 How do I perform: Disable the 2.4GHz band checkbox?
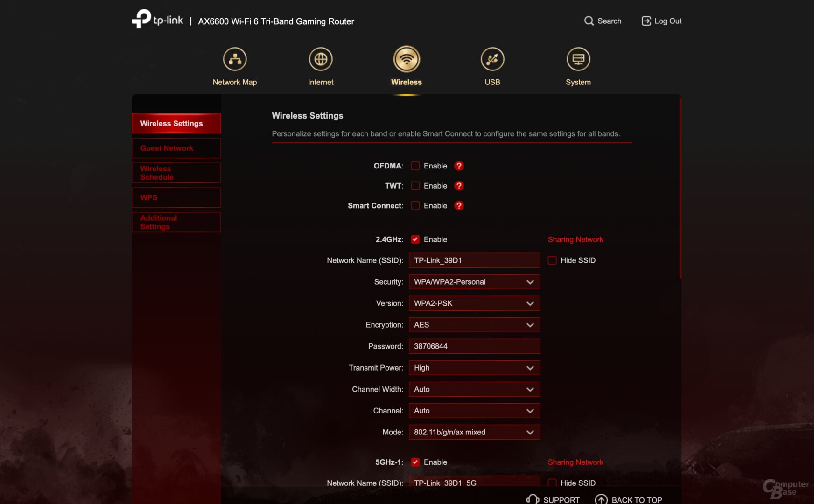tap(415, 239)
